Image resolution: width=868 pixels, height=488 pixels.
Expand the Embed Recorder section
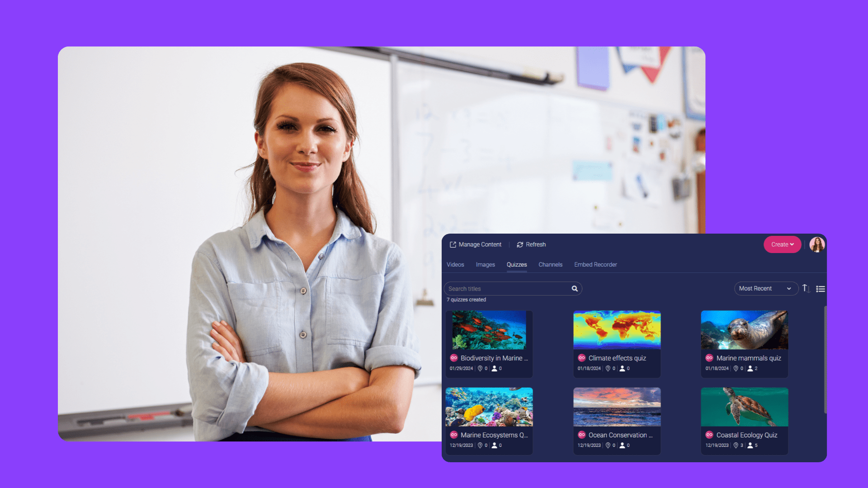coord(595,264)
